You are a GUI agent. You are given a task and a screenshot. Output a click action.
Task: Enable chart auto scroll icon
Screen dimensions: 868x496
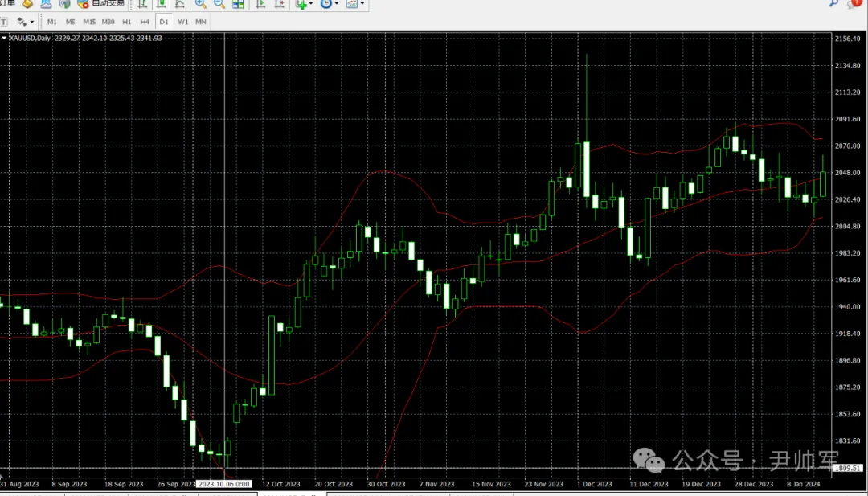[260, 4]
